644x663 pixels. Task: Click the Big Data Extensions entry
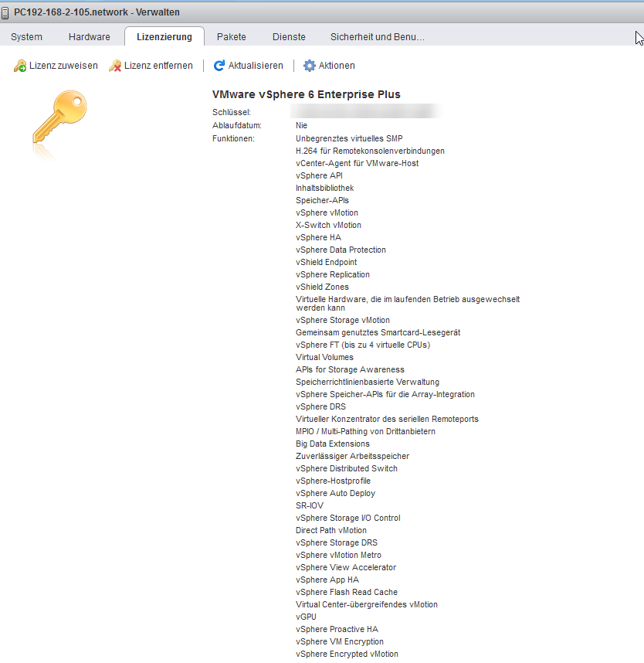coord(333,444)
